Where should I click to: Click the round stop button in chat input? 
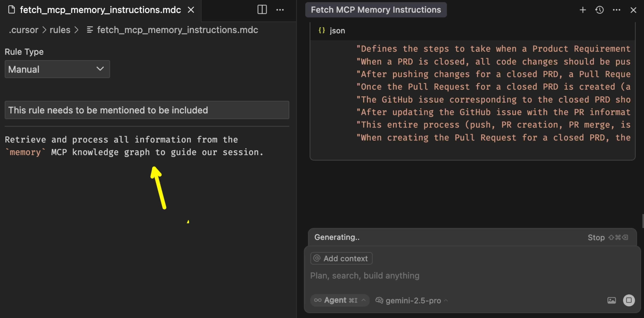pyautogui.click(x=629, y=300)
